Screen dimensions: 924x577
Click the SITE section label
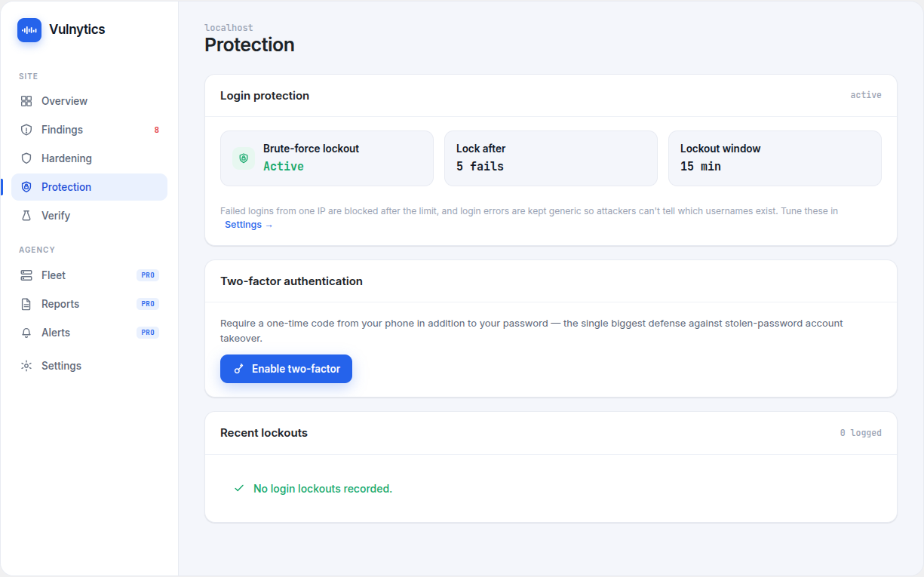pyautogui.click(x=29, y=76)
